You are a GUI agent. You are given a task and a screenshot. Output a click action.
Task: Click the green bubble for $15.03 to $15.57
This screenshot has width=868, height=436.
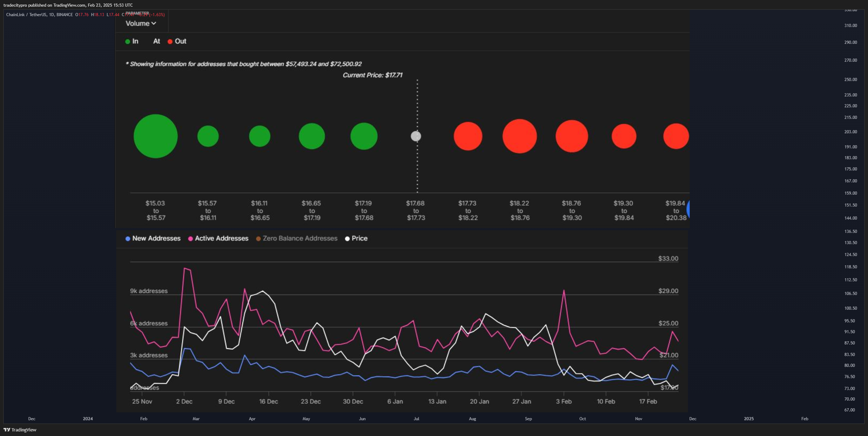tap(156, 136)
